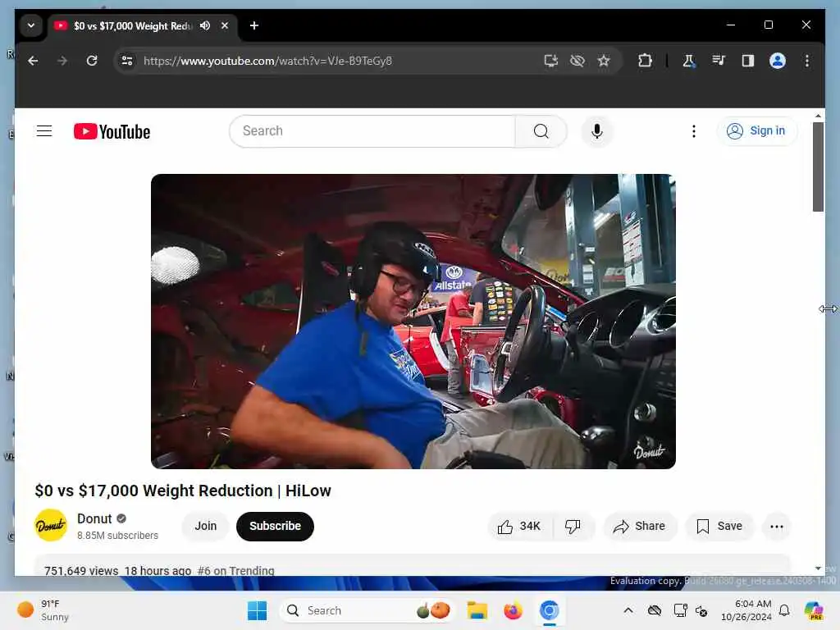Click the muted volume tray icon
Viewport: 840px width, 630px height.
click(702, 610)
